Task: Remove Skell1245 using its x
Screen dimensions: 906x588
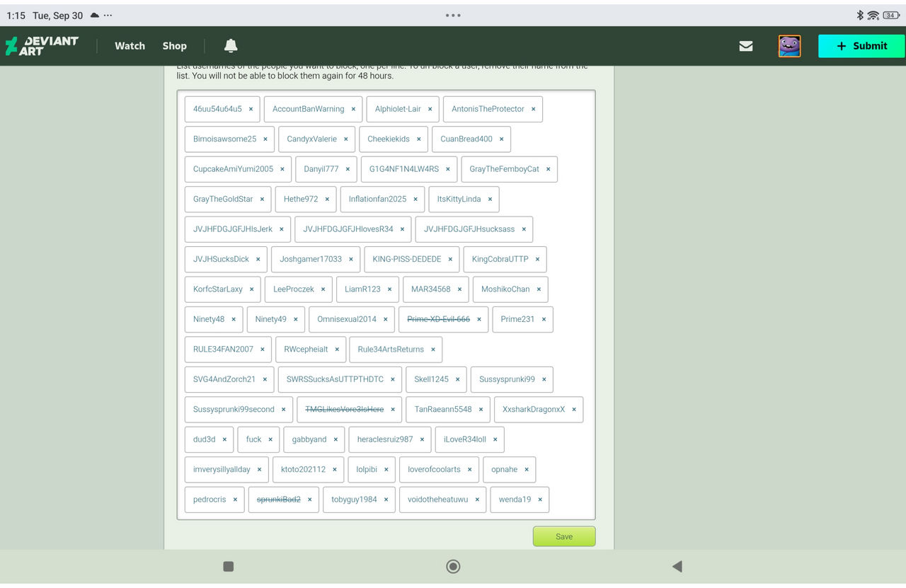Action: (x=457, y=379)
